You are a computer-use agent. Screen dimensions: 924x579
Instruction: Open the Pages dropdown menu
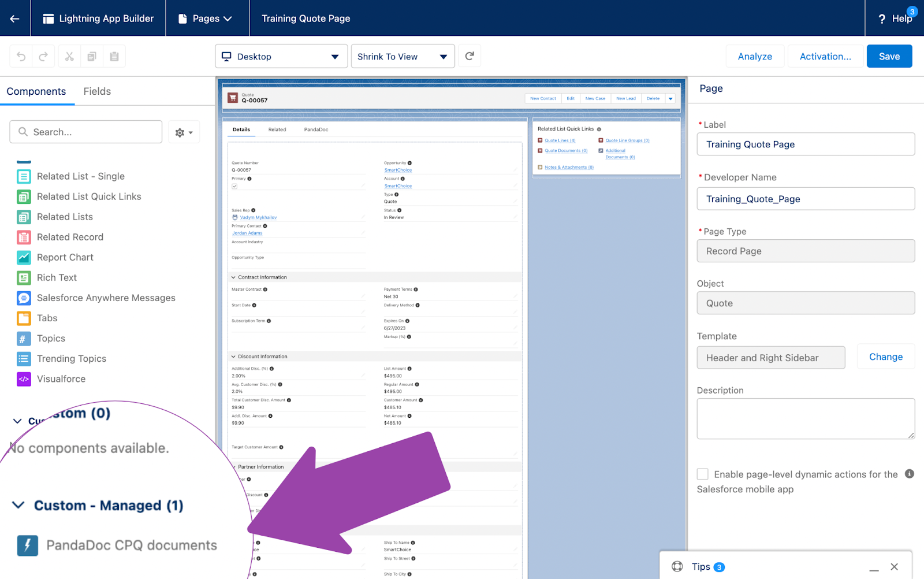coord(206,18)
